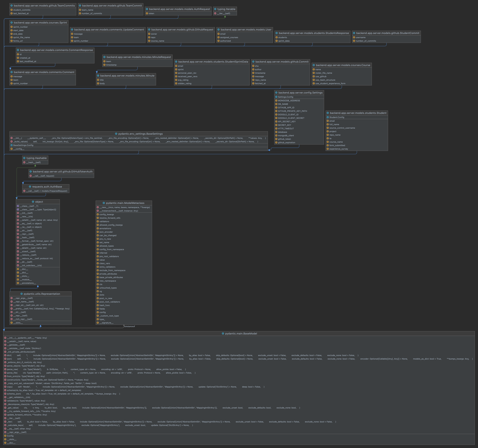Click the method icon beside __iter__(self) in Iterable

215,13
